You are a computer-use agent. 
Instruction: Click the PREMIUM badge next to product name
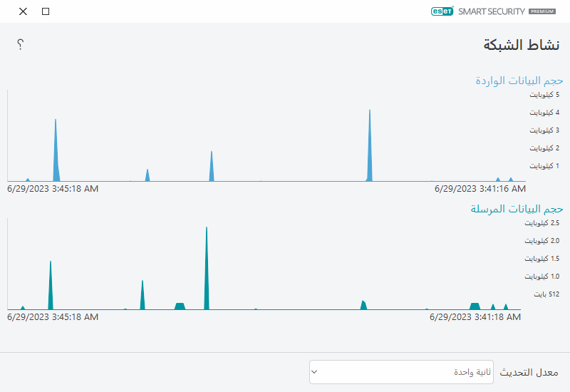point(542,12)
